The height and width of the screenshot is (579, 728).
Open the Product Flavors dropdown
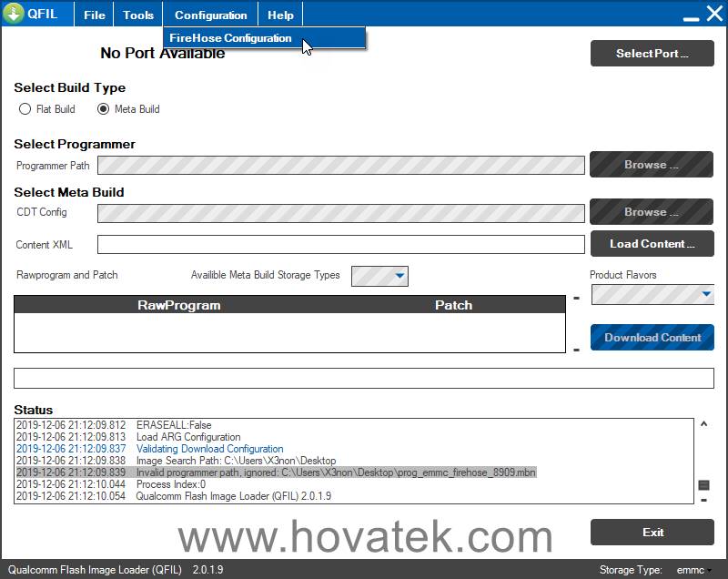(x=652, y=294)
